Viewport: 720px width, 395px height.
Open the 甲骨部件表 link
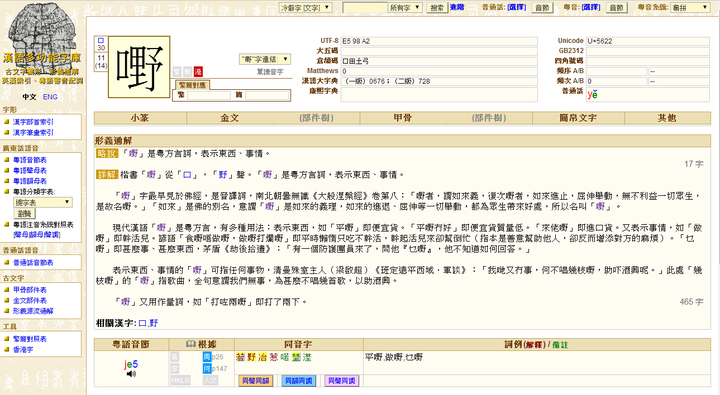click(x=30, y=290)
